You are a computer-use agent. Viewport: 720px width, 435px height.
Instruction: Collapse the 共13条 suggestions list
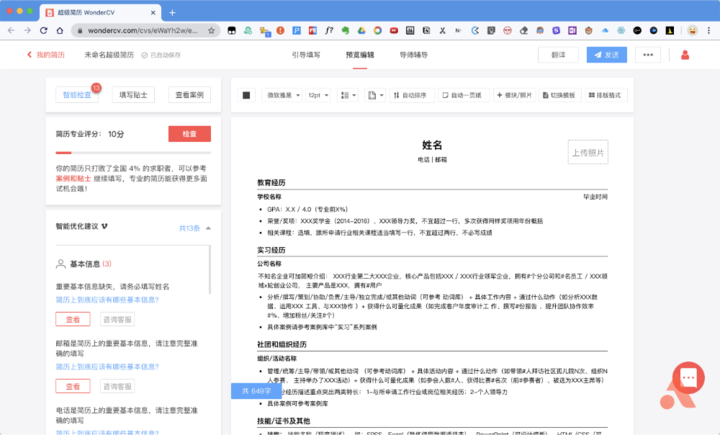point(195,228)
